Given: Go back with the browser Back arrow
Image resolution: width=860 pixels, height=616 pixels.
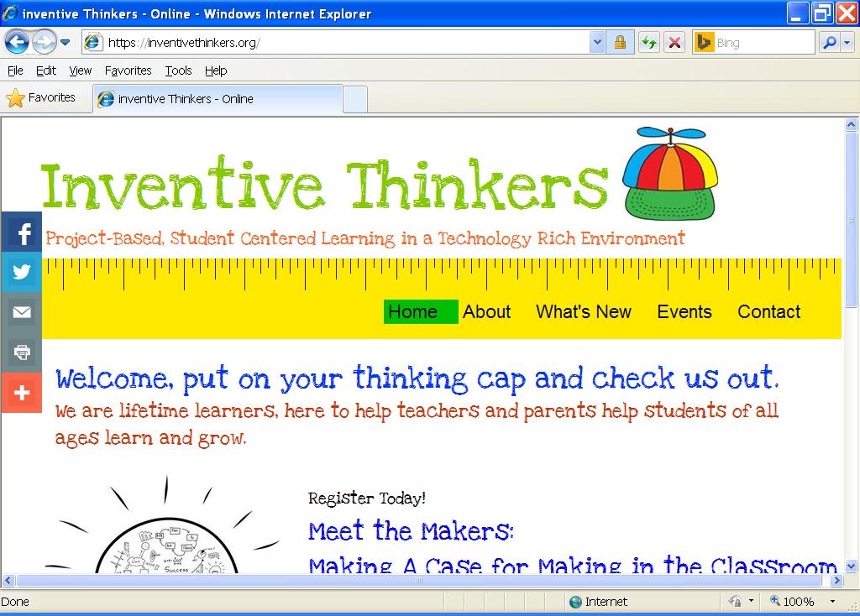Looking at the screenshot, I should click(x=17, y=42).
